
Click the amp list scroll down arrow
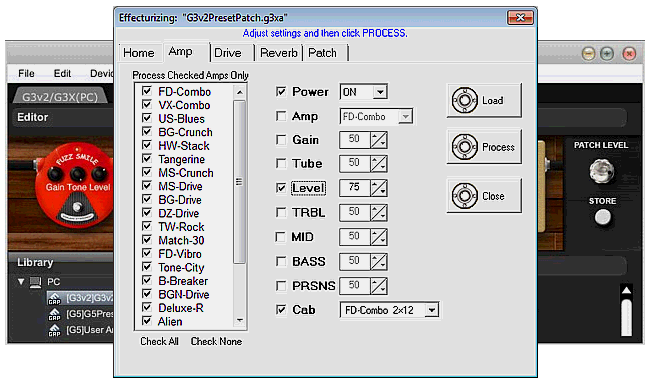(239, 320)
